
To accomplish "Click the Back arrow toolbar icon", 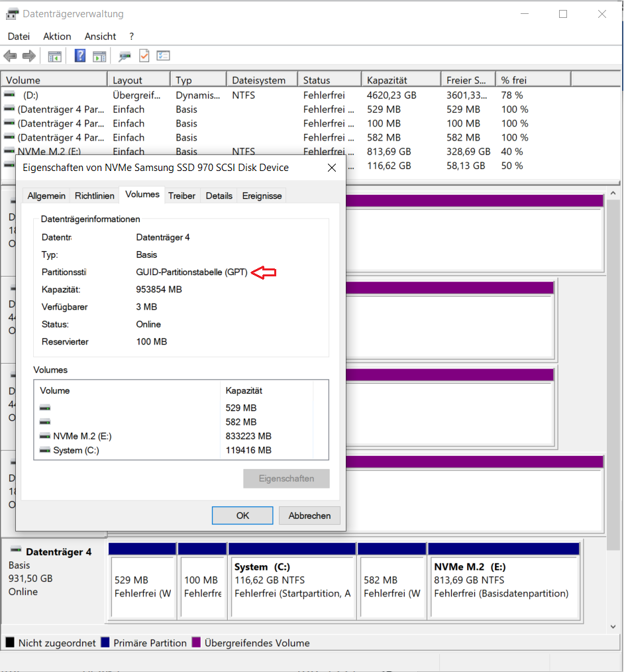I will point(10,56).
